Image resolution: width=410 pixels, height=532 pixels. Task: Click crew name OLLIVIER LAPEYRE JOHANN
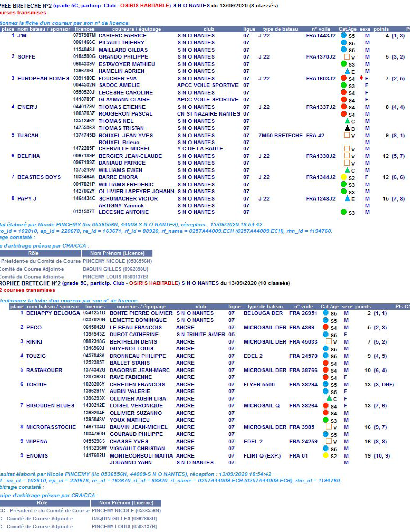coord(136,192)
